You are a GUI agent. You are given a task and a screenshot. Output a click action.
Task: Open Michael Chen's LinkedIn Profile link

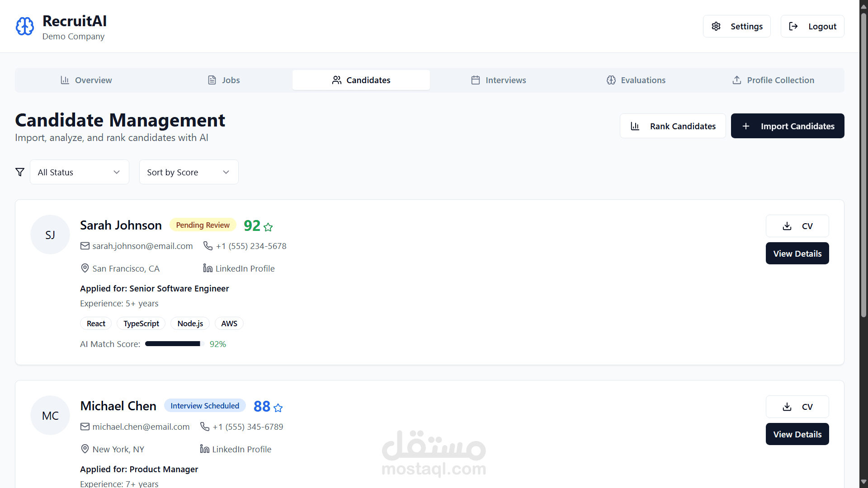(x=241, y=449)
